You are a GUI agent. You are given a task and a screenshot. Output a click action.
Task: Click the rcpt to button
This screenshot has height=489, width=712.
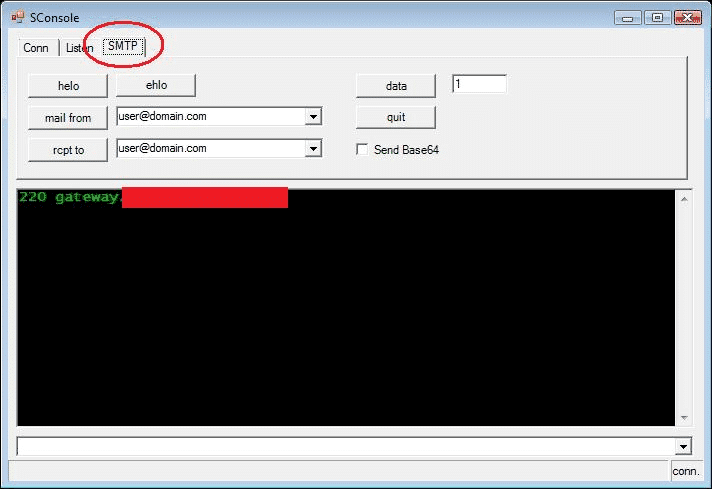[x=68, y=150]
